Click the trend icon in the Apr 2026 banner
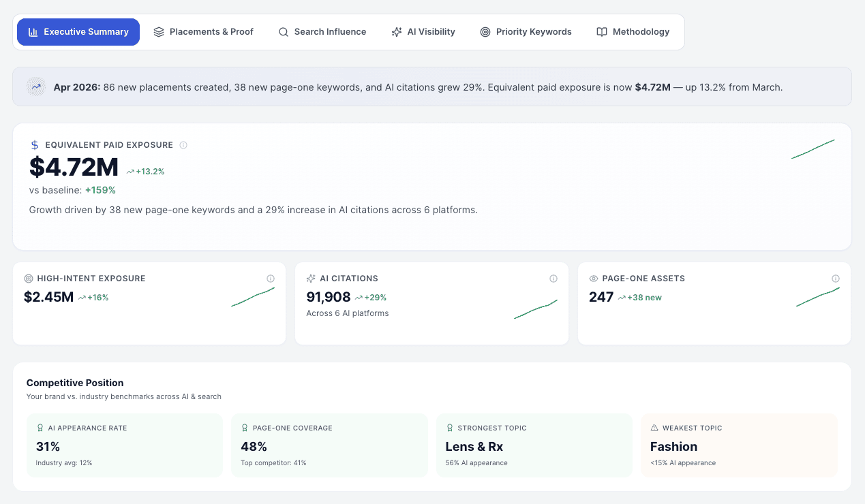This screenshot has height=504, width=865. [x=36, y=86]
